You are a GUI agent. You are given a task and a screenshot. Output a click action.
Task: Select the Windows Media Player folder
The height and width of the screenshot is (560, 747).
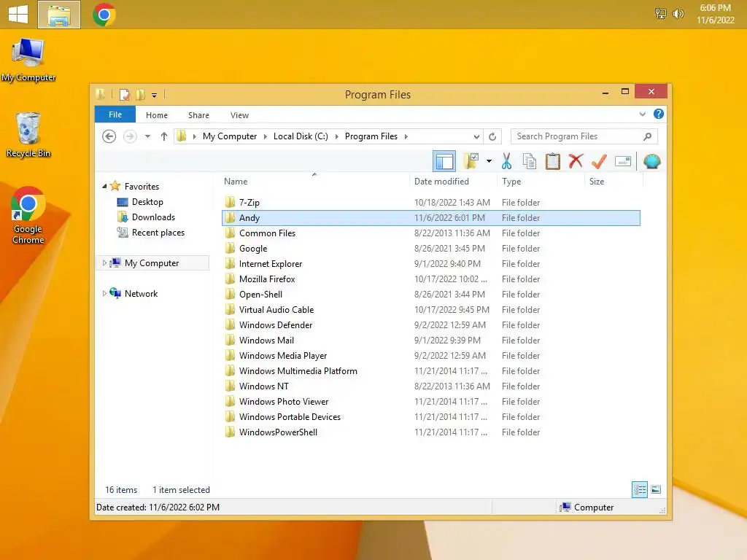click(x=430, y=356)
